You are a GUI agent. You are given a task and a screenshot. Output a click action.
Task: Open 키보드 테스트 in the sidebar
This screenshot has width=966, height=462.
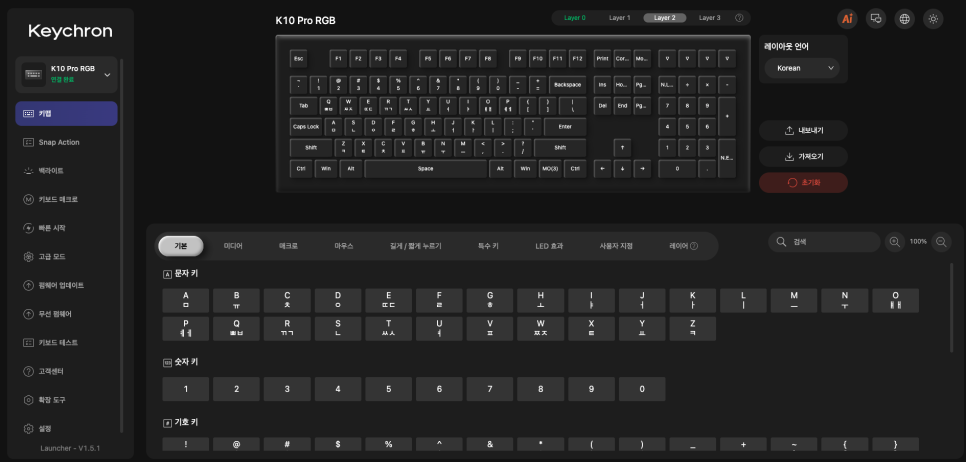[x=67, y=342]
